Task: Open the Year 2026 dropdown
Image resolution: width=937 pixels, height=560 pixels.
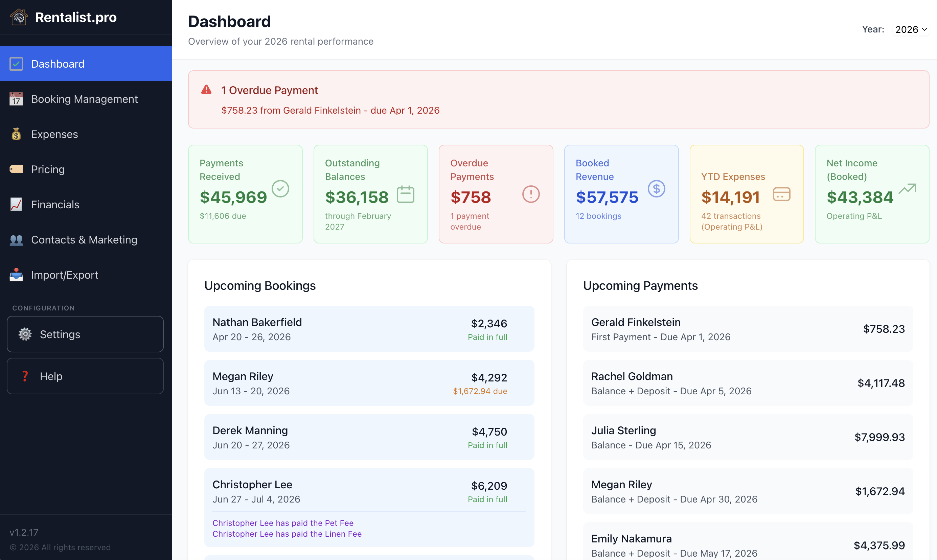Action: (911, 29)
